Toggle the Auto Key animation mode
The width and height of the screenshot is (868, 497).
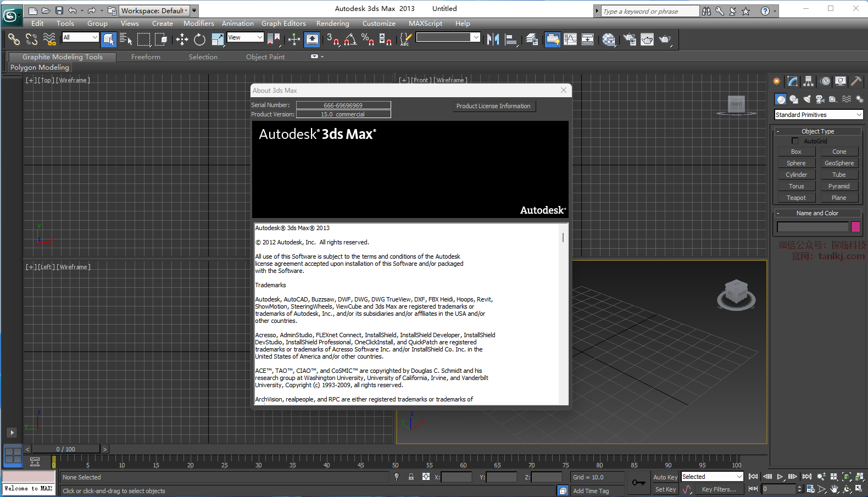coord(665,477)
